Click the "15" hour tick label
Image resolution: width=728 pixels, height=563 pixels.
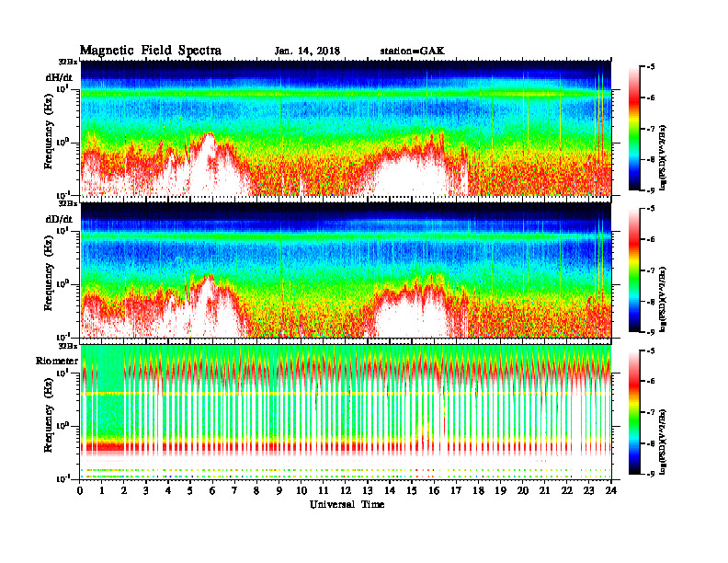click(412, 490)
